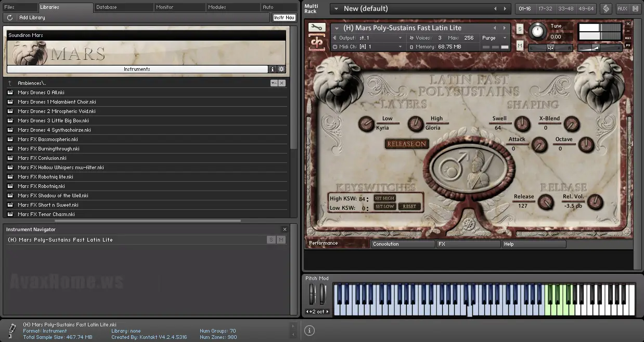Viewport: 644px width, 342px height.
Task: Click the refresh icon beside Add Library
Action: [10, 18]
